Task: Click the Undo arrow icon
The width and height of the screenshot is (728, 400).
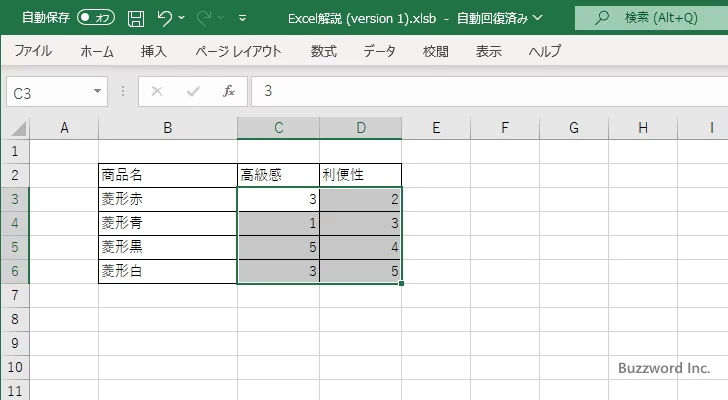Action: 164,18
